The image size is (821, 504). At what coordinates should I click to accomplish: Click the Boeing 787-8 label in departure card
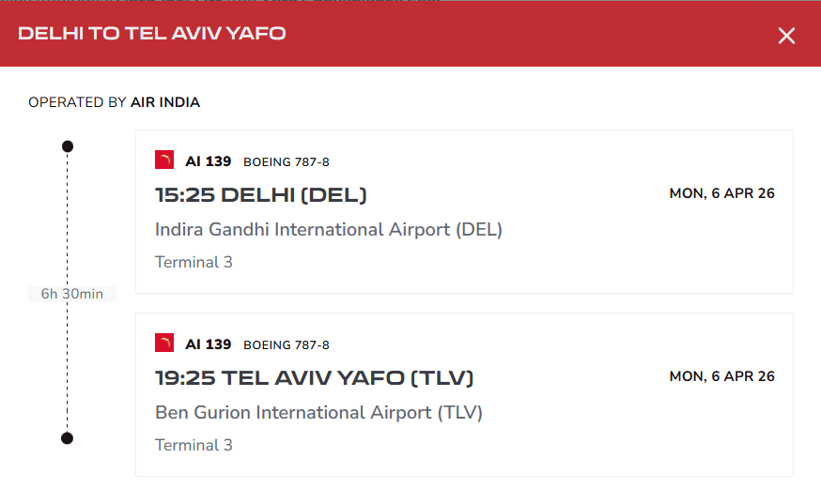[287, 162]
